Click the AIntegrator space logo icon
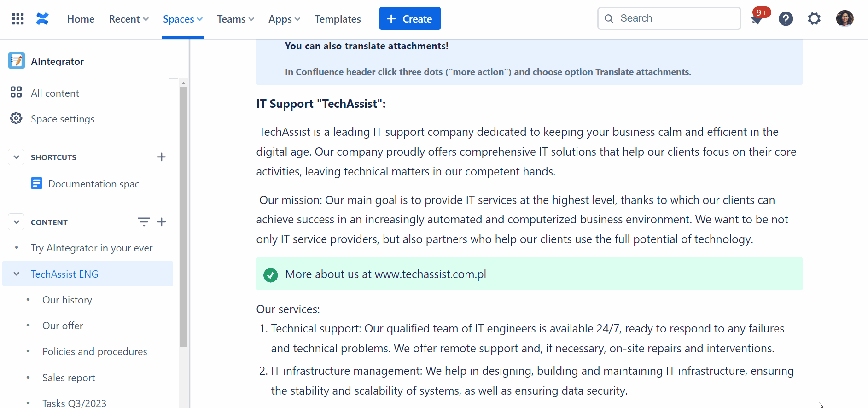868x408 pixels. [x=17, y=61]
